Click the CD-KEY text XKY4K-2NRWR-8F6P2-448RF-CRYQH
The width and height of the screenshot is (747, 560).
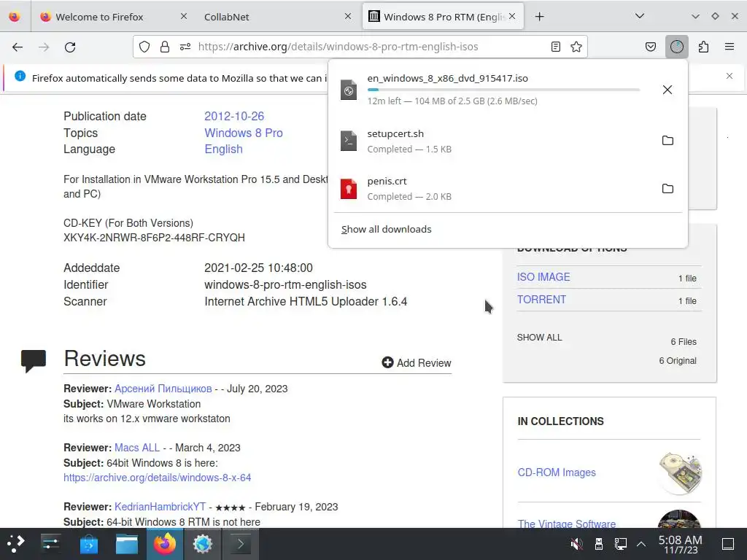pos(154,238)
